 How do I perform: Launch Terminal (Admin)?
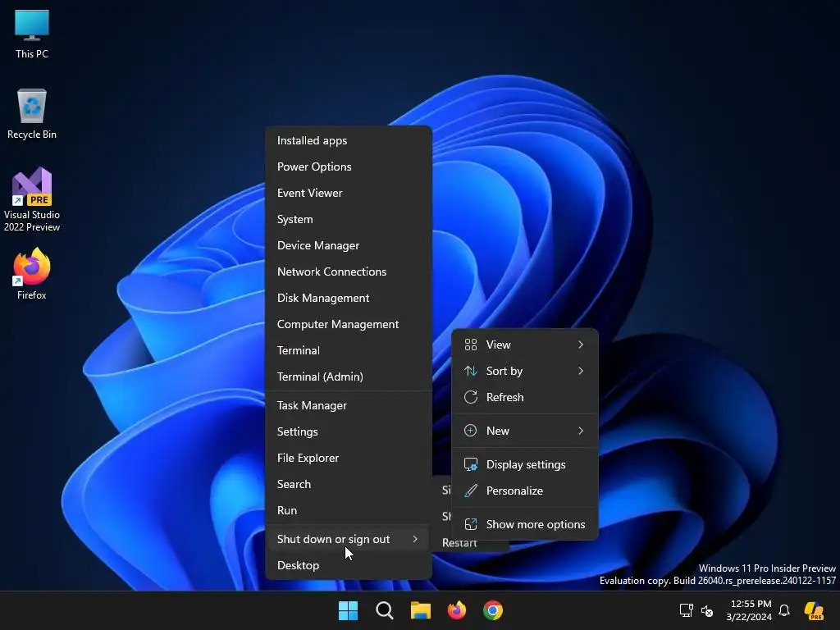click(349, 377)
